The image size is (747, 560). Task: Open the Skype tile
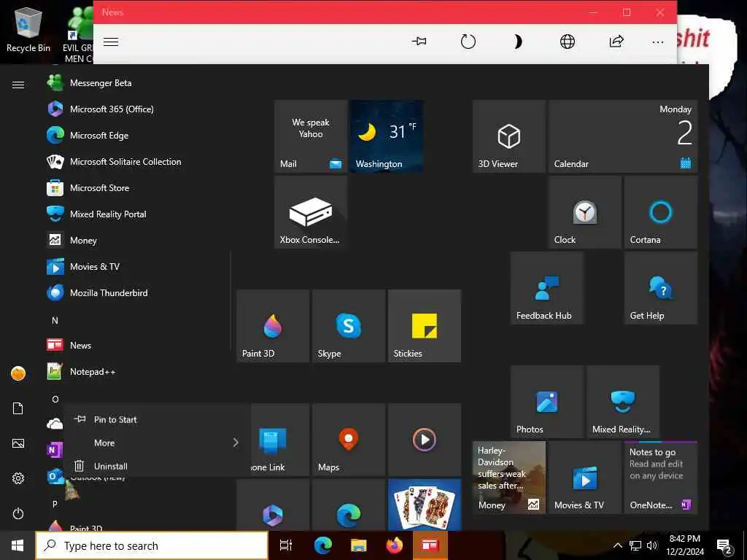click(x=349, y=326)
